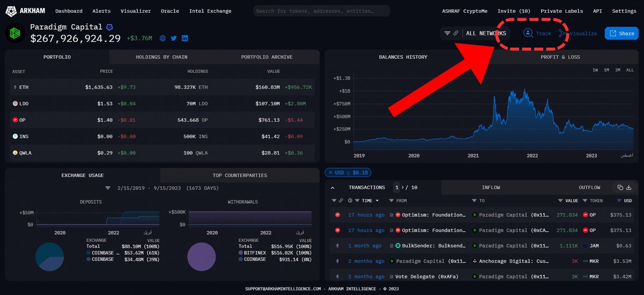Click the Arkham logo in the header
Screen dimensions: 644x295
(x=26, y=11)
